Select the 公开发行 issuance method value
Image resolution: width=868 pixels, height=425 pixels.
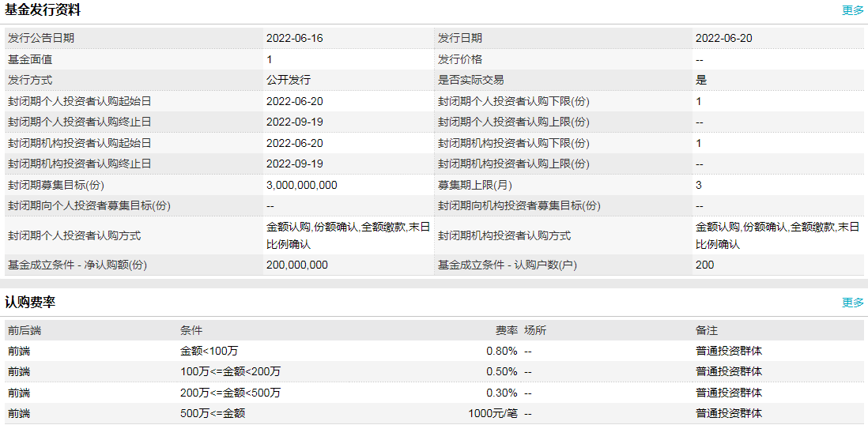tap(289, 80)
